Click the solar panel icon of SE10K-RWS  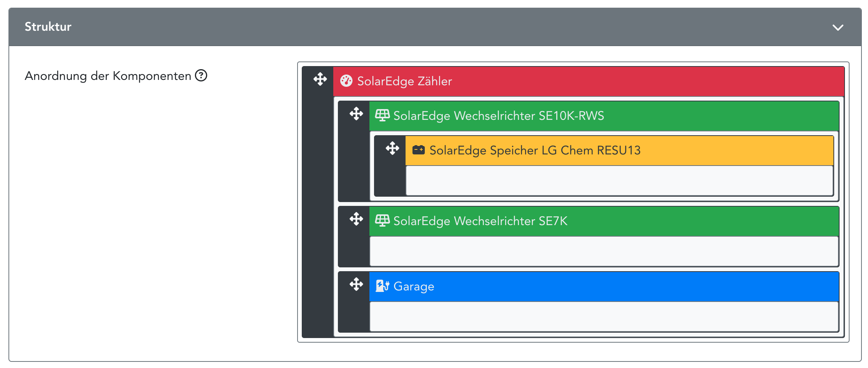(382, 116)
